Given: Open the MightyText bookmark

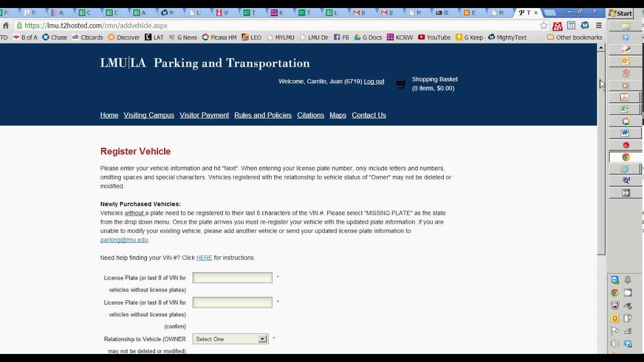Looking at the screenshot, I should coord(507,37).
